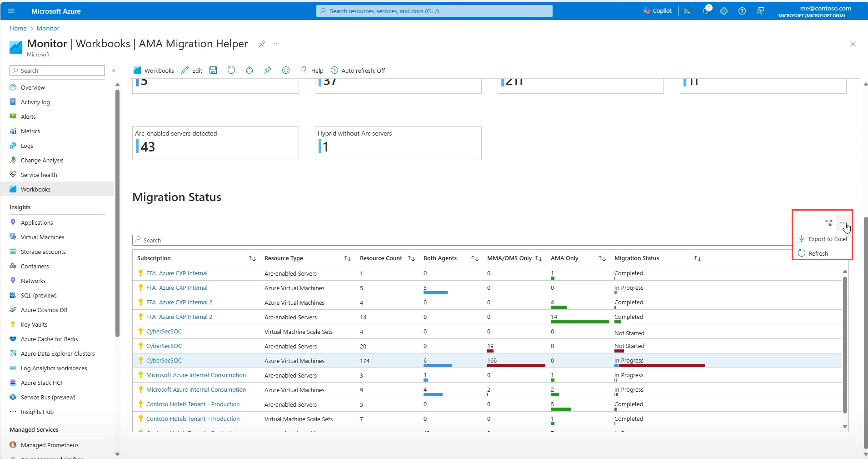Pin the workbook using toolbar pin icon

click(268, 70)
